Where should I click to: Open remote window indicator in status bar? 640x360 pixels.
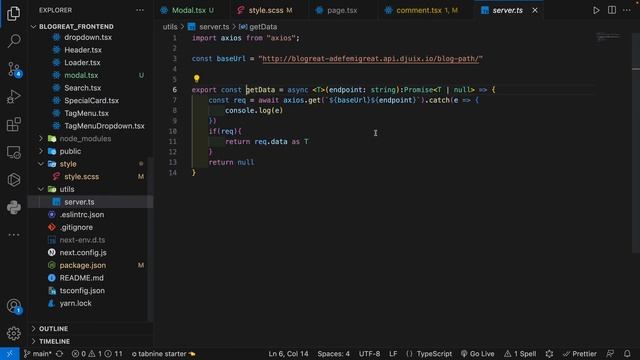coord(9,354)
